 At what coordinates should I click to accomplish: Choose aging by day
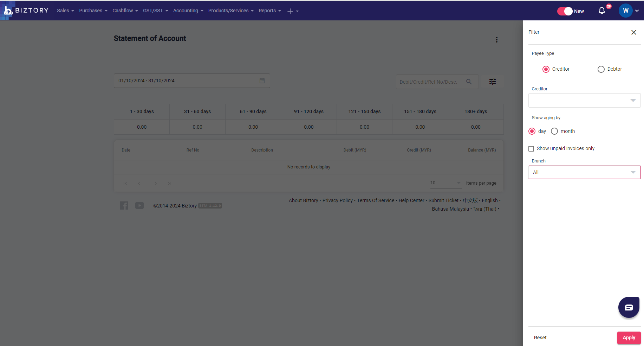[532, 131]
